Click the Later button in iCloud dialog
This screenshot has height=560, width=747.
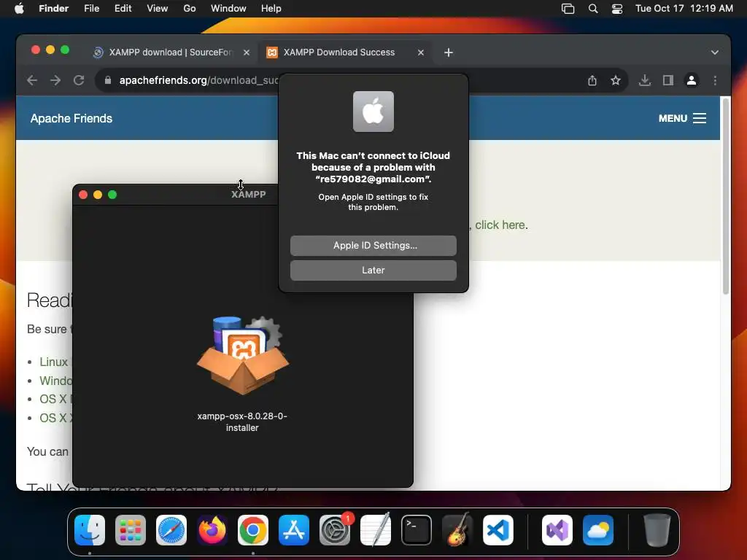373,270
